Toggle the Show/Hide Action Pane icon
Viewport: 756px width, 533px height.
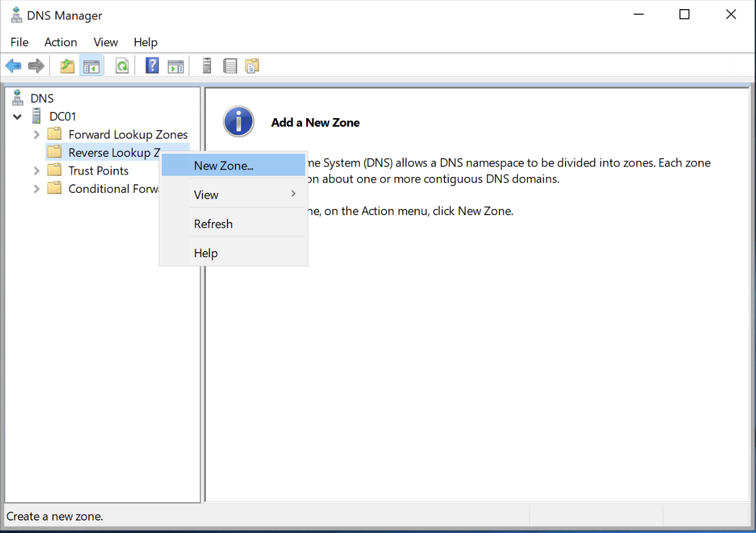click(x=176, y=66)
